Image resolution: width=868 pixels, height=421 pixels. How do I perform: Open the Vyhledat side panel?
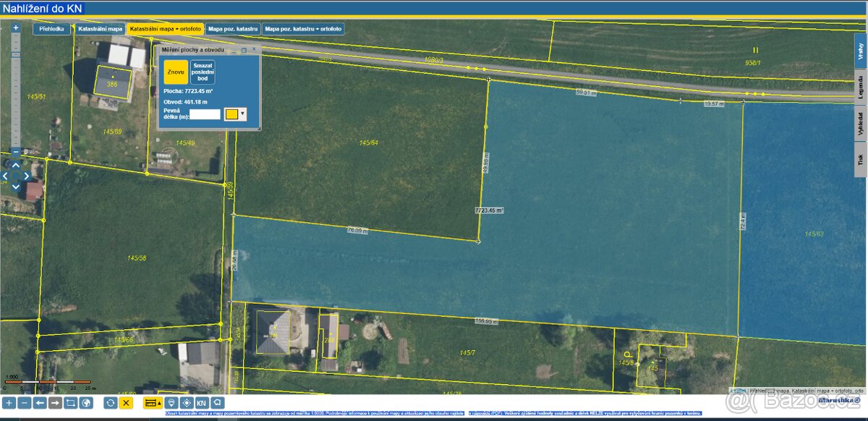(x=860, y=124)
